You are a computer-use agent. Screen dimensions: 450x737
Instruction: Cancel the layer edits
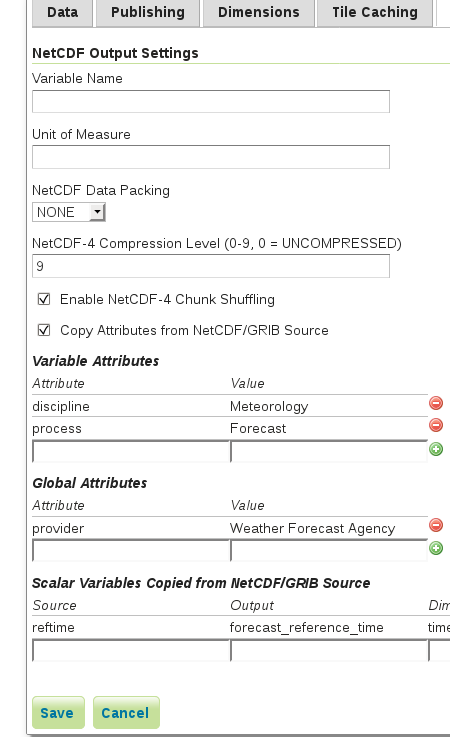tap(126, 713)
